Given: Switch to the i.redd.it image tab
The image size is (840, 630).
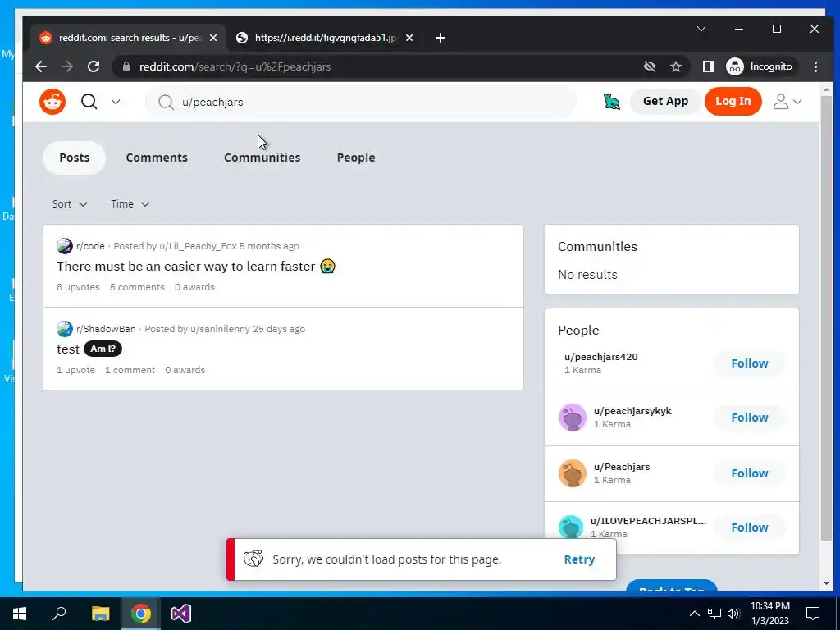Looking at the screenshot, I should tap(325, 38).
